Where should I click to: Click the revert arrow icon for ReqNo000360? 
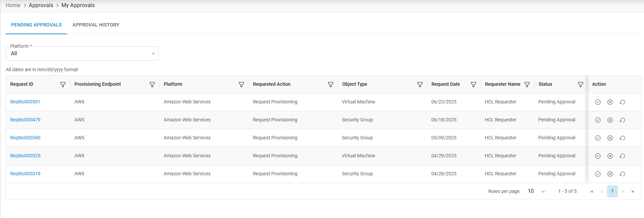pyautogui.click(x=622, y=138)
